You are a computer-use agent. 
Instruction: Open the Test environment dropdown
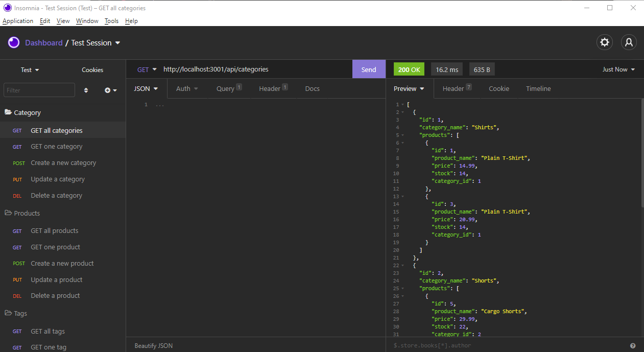coord(30,70)
